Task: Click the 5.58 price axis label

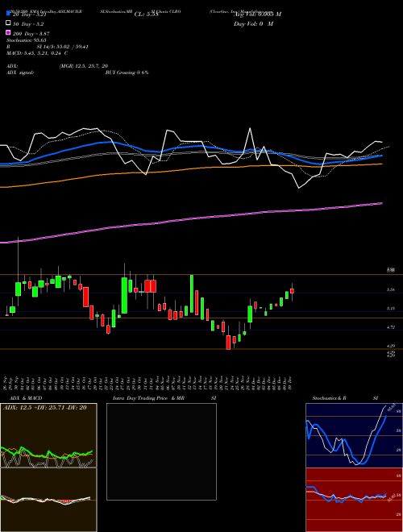Action: (391, 289)
